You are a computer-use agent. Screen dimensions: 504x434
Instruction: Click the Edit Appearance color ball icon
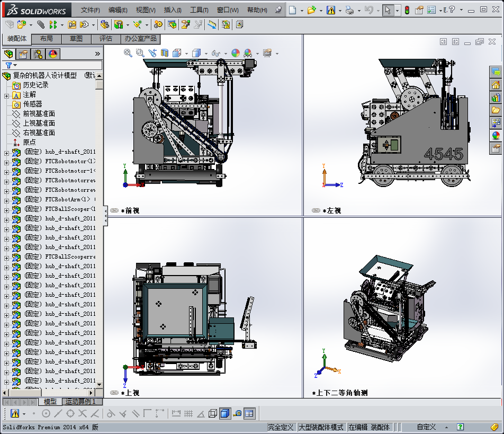[235, 53]
